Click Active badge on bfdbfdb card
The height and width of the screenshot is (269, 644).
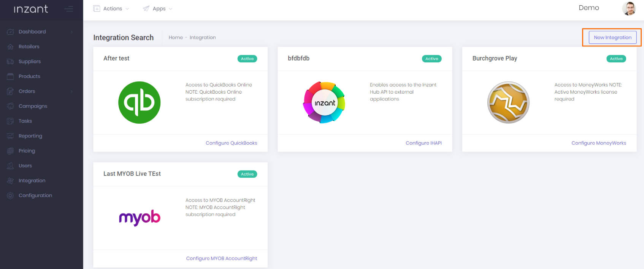point(432,59)
